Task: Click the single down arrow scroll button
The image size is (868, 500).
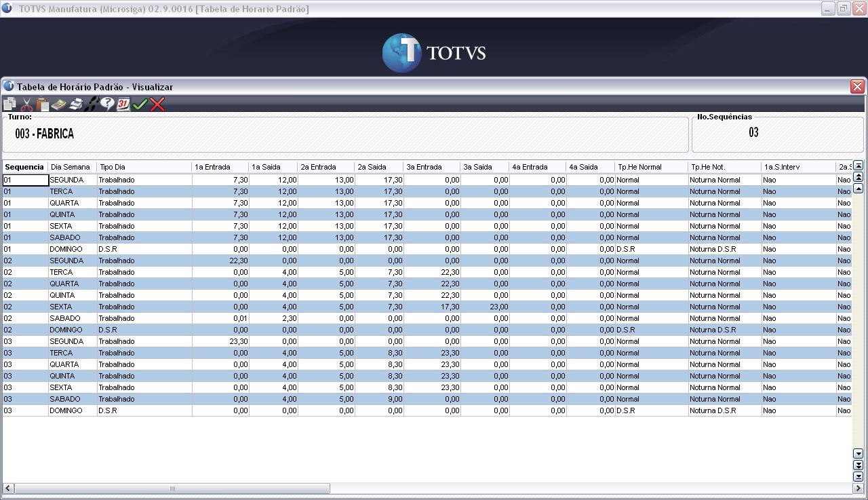Action: pyautogui.click(x=858, y=454)
